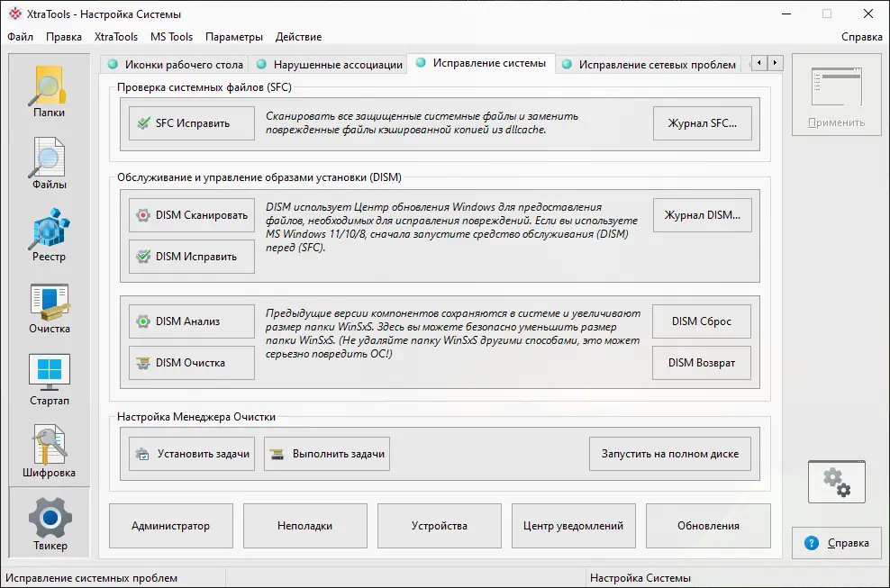Run DISM Исправить repair
This screenshot has width=890, height=588.
192,257
